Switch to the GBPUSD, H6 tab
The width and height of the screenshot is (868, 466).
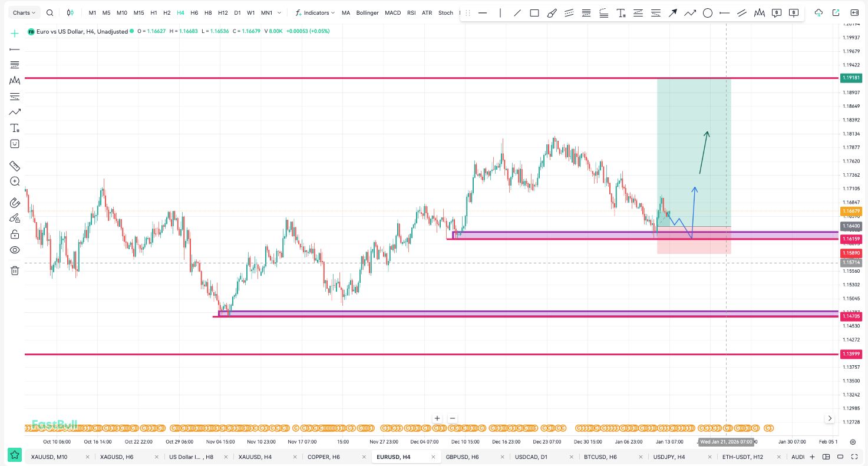462,457
